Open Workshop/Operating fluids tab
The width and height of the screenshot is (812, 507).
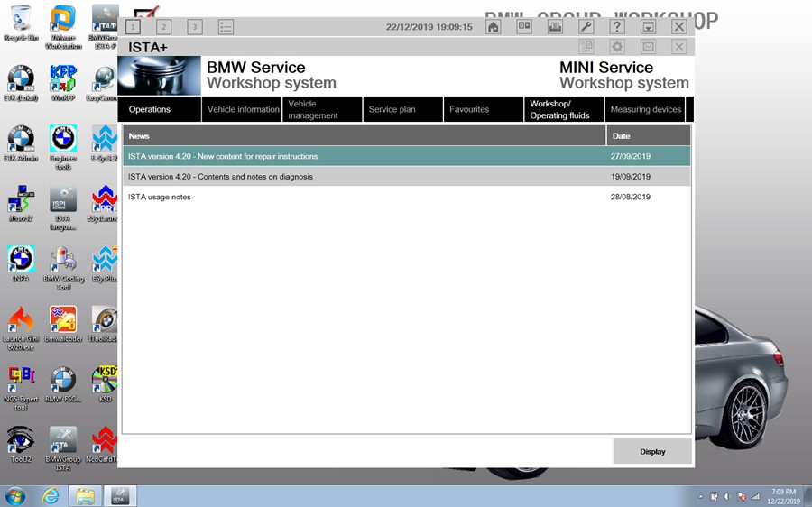tap(564, 109)
